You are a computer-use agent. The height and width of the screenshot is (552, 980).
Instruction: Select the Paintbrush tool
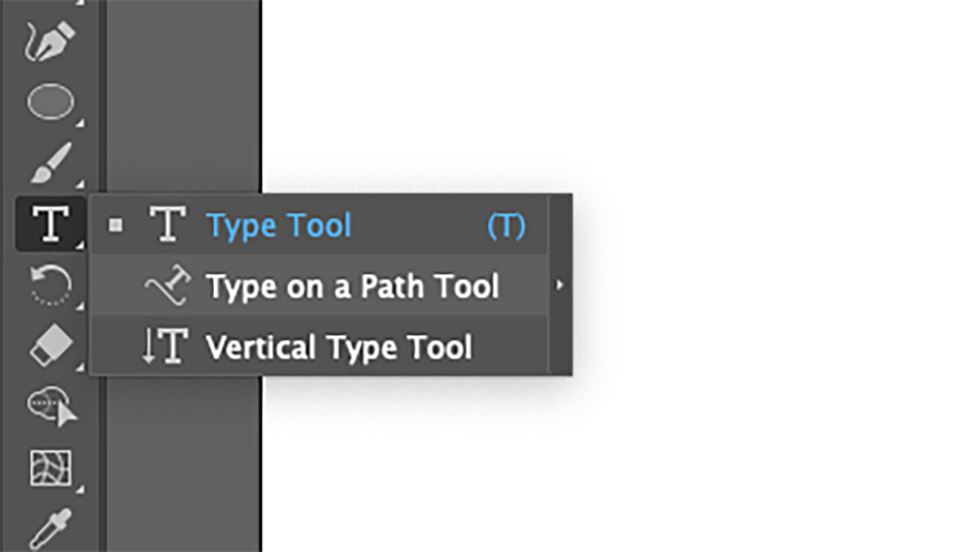tap(51, 162)
